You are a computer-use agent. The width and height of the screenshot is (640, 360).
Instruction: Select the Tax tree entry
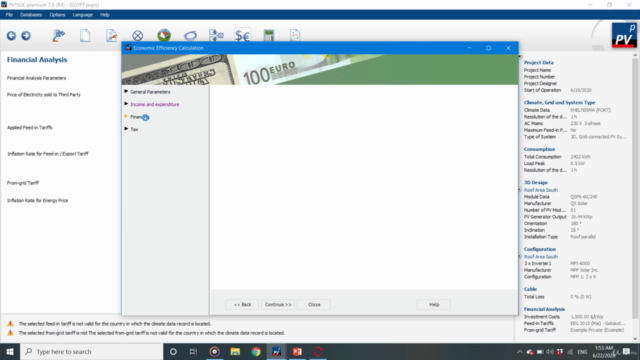pos(134,129)
